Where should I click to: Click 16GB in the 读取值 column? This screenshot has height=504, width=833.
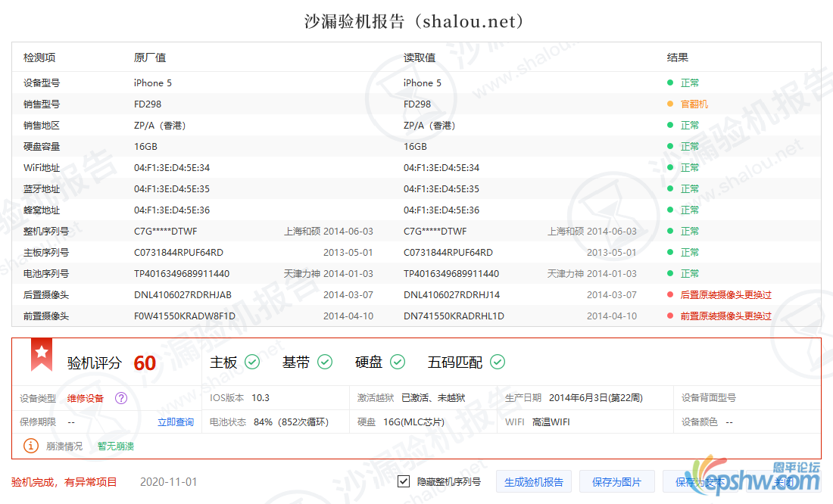[x=416, y=147]
